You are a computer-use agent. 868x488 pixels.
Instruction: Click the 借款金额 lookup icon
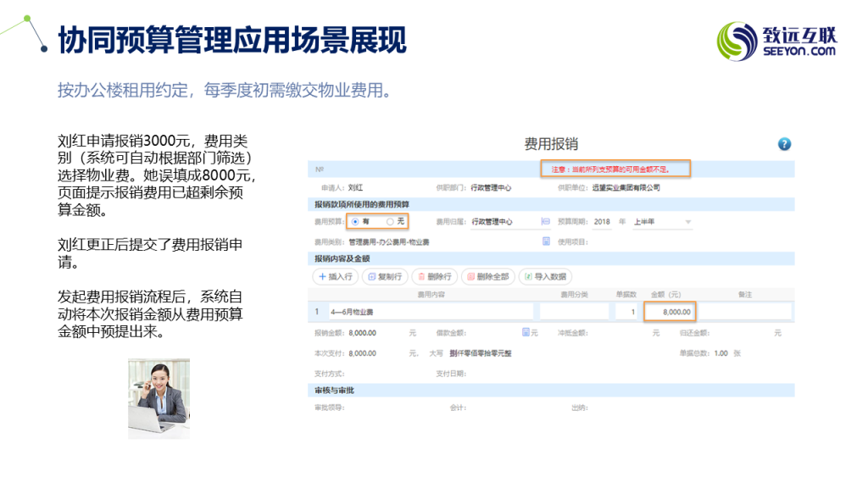[x=526, y=332]
